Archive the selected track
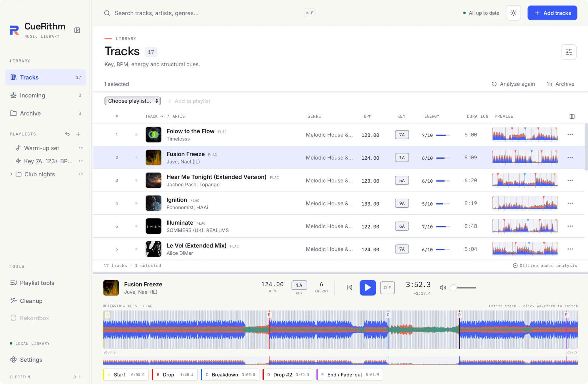588x384 pixels. (561, 84)
